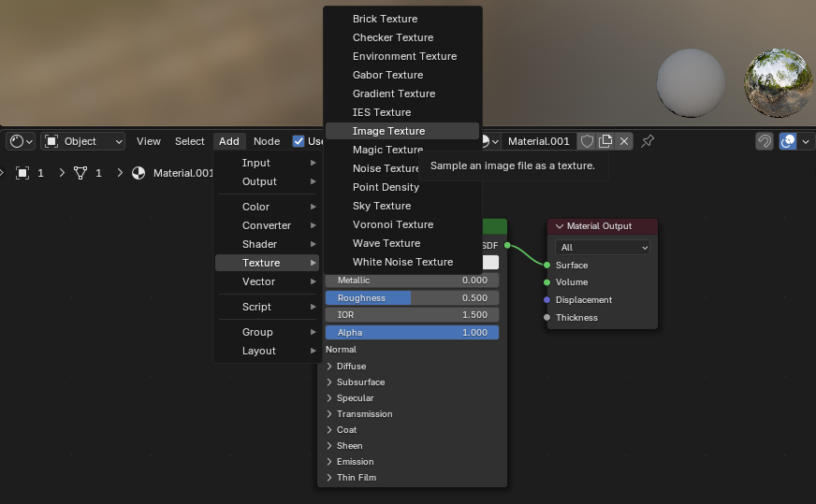The image size is (816, 504).
Task: Choose Voronoi Texture in the submenu
Action: pyautogui.click(x=392, y=224)
